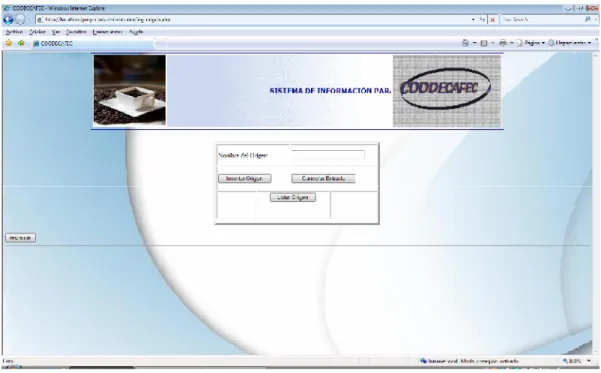Screen dimensions: 601x373
Task: Expand the address bar history dropdown
Action: click(x=473, y=20)
